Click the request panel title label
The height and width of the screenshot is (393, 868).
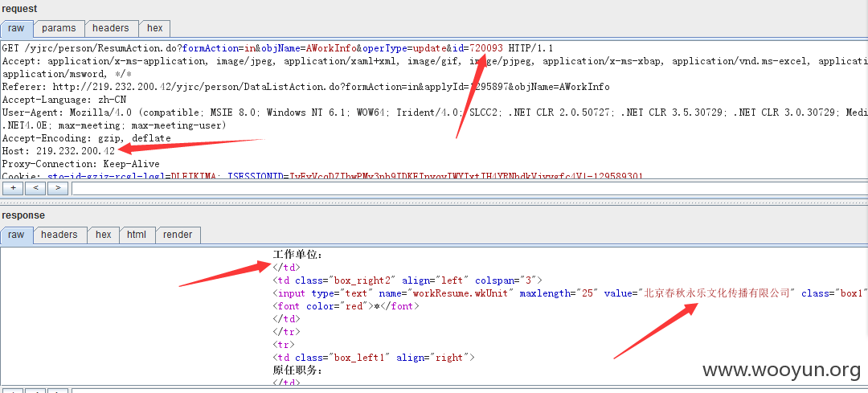[19, 8]
